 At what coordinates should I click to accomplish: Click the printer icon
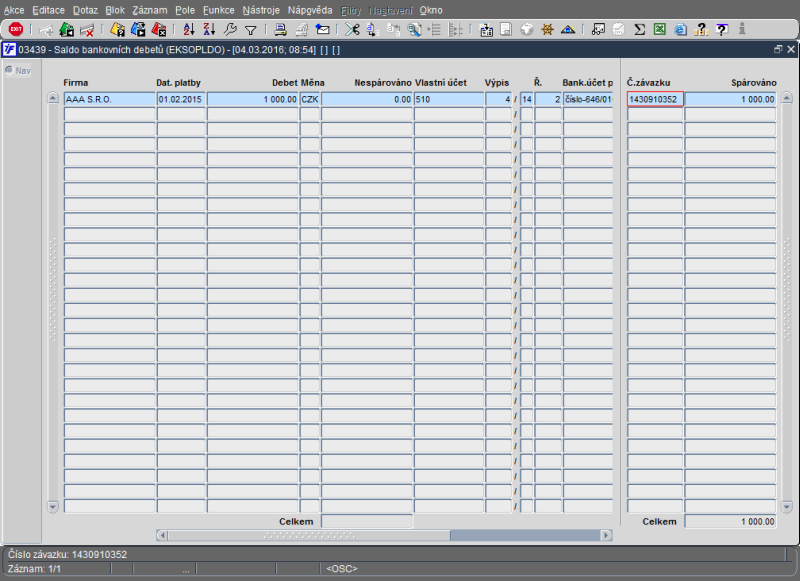280,30
